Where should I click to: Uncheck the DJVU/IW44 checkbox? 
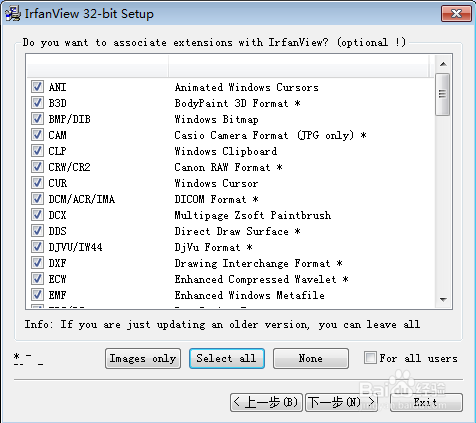(37, 247)
